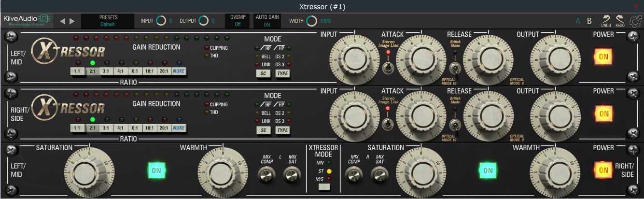Click the TYPE button on Left/Mid channel

pyautogui.click(x=283, y=73)
